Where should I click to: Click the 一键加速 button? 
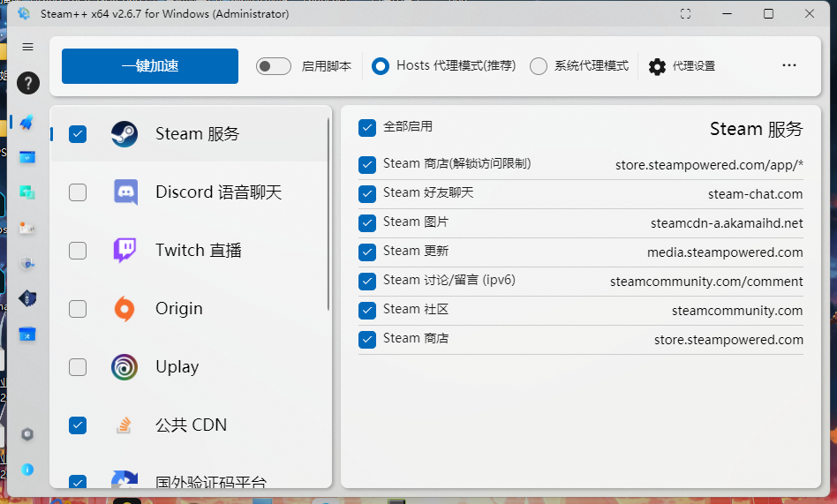tap(150, 66)
